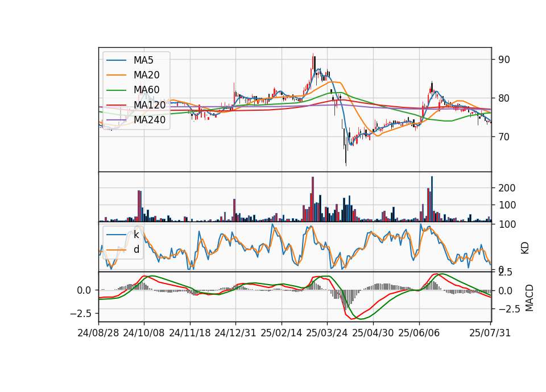
Task: Click the tall volume bar near 24/10/08
Action: click(139, 206)
